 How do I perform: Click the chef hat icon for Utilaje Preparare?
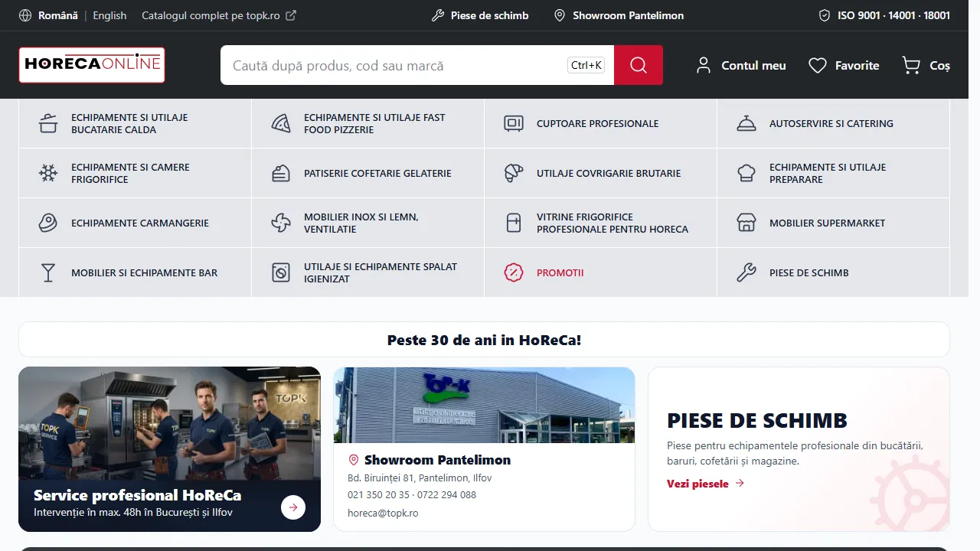click(x=746, y=173)
